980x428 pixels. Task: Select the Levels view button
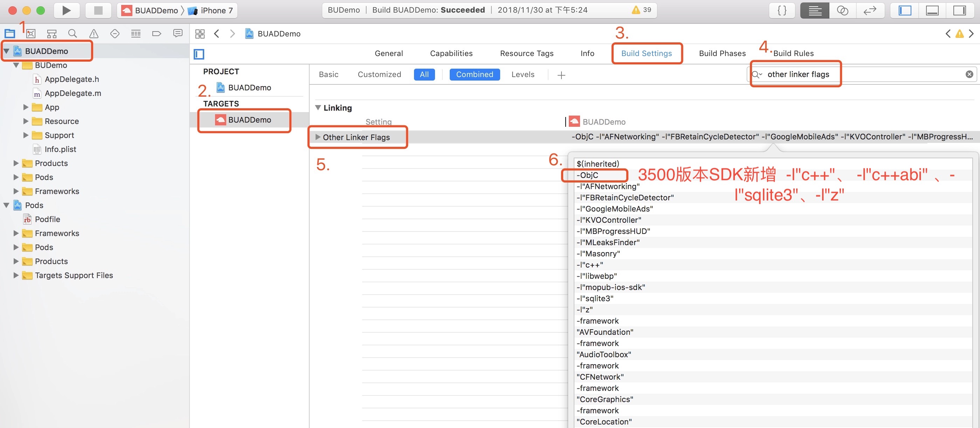(523, 75)
